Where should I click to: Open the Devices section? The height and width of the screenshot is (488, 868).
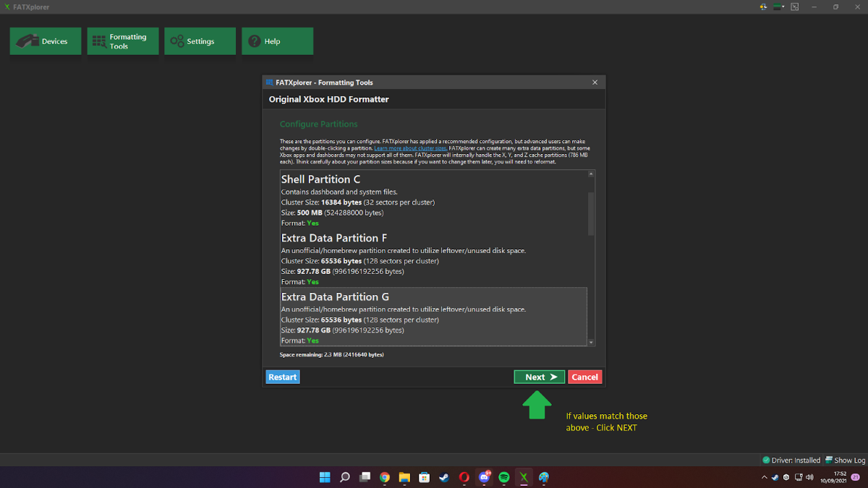(46, 41)
